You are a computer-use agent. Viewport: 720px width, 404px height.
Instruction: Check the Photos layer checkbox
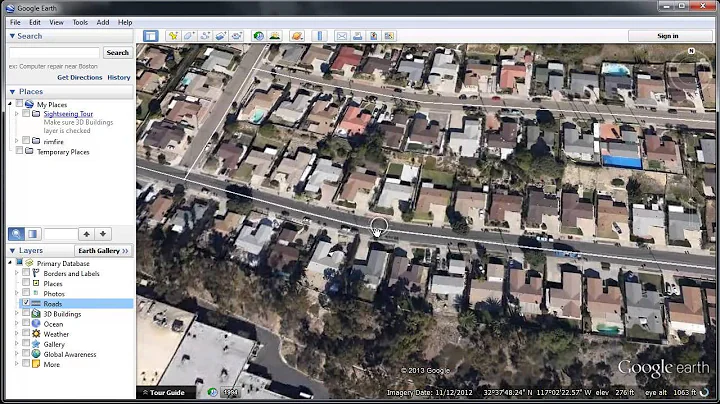pyautogui.click(x=26, y=293)
